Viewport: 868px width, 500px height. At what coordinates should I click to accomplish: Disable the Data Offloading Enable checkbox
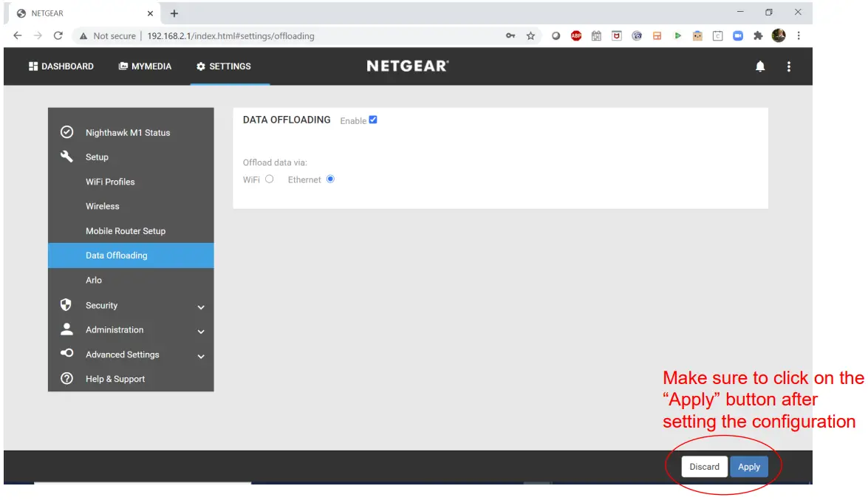[x=373, y=119]
